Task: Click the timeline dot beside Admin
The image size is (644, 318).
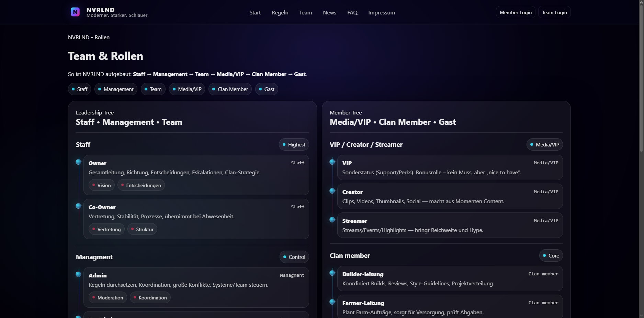Action: [x=78, y=274]
